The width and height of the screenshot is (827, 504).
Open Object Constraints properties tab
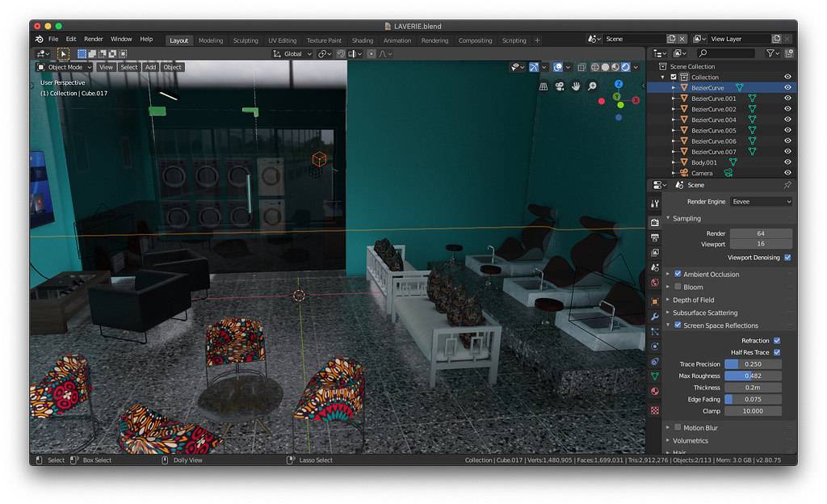[654, 362]
